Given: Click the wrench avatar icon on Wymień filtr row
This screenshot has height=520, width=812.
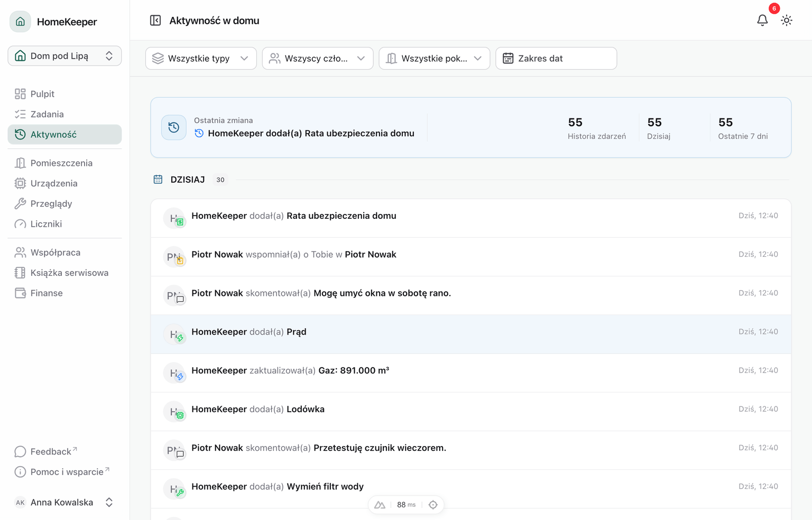Looking at the screenshot, I should click(x=174, y=489).
